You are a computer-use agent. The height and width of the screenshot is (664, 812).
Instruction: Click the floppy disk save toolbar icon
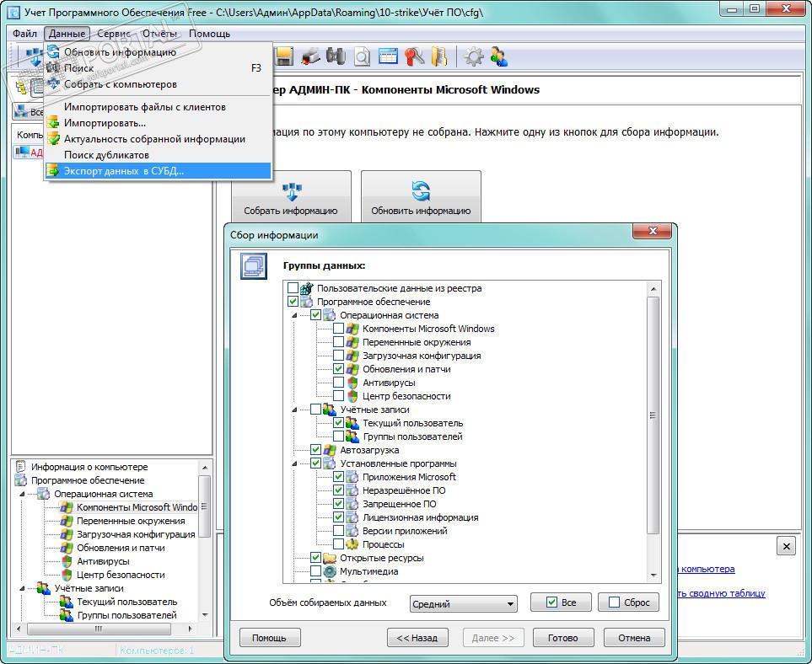click(x=284, y=56)
